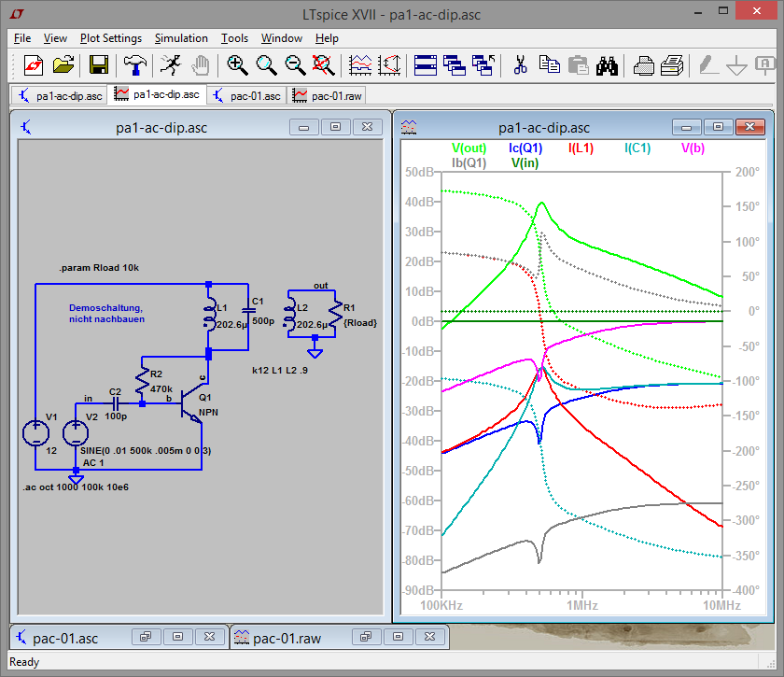
Task: Save using the floppy disk icon
Action: (99, 65)
